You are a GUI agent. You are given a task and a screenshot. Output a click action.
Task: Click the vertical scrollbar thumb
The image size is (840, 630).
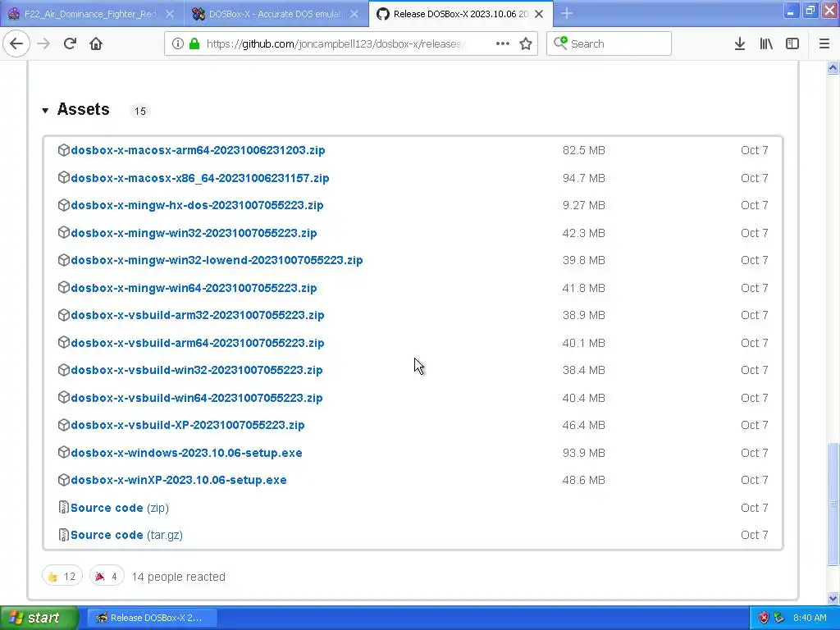click(833, 504)
